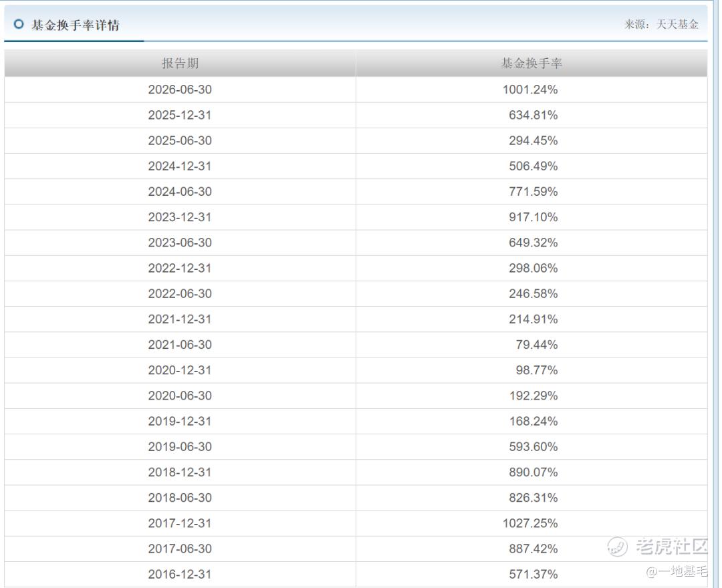Click the 老虎社区 watermark logo icon

pyautogui.click(x=617, y=547)
